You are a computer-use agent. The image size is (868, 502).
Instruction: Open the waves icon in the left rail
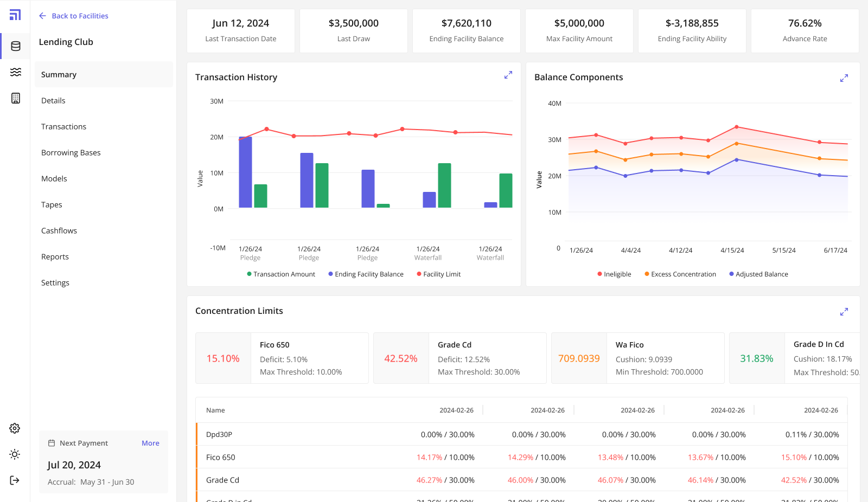pos(16,72)
